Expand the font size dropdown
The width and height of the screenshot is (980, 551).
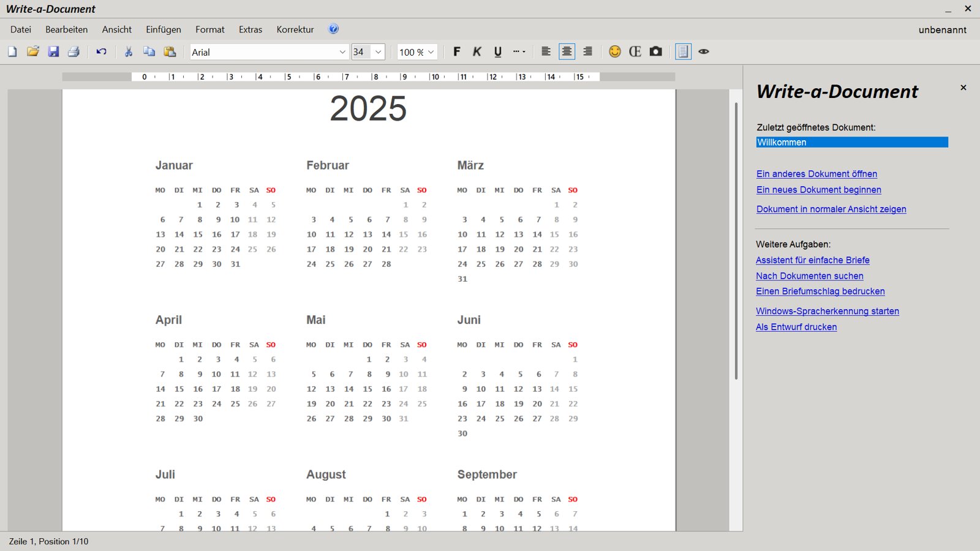378,53
